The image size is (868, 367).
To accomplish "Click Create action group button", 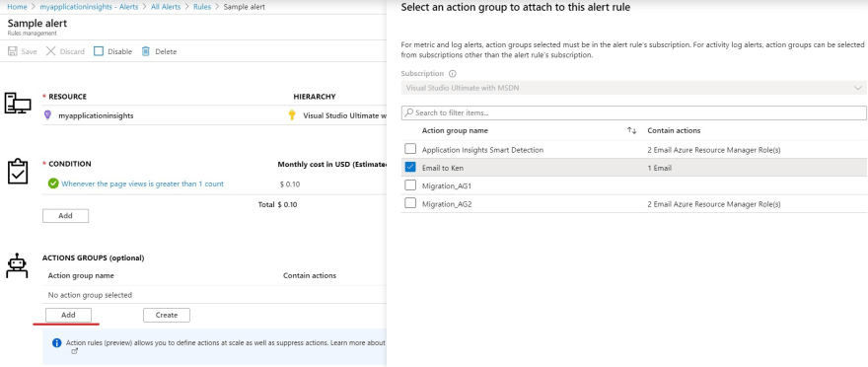I will point(167,315).
